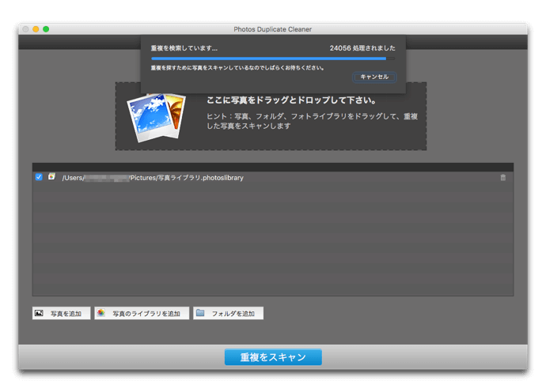
Task: Click the folder icon on フォルダを追加 button
Action: (200, 313)
